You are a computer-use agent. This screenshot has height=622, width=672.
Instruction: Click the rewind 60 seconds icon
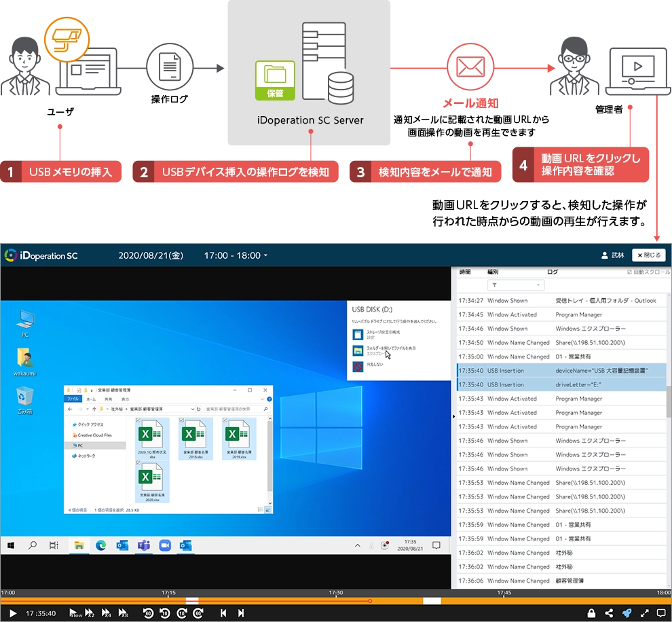(148, 613)
